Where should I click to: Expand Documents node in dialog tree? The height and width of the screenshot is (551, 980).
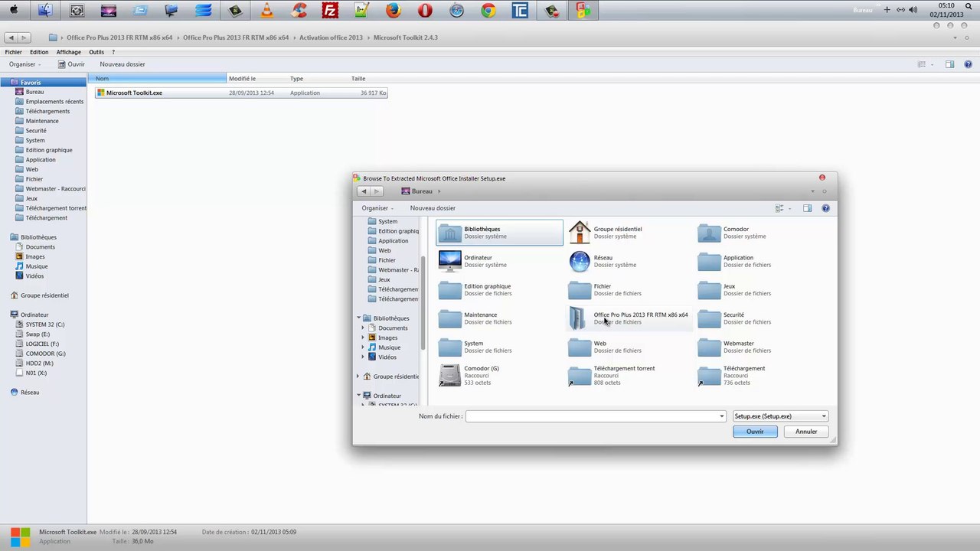click(363, 328)
